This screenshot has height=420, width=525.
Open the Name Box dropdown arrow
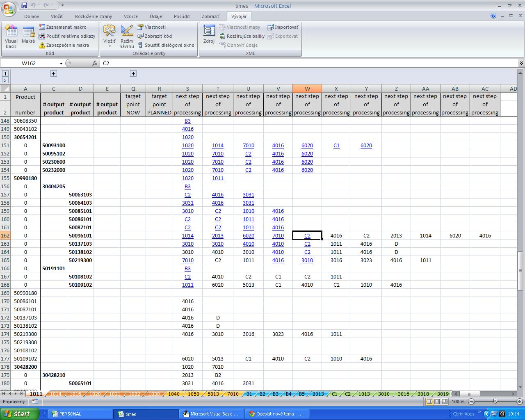[x=61, y=64]
